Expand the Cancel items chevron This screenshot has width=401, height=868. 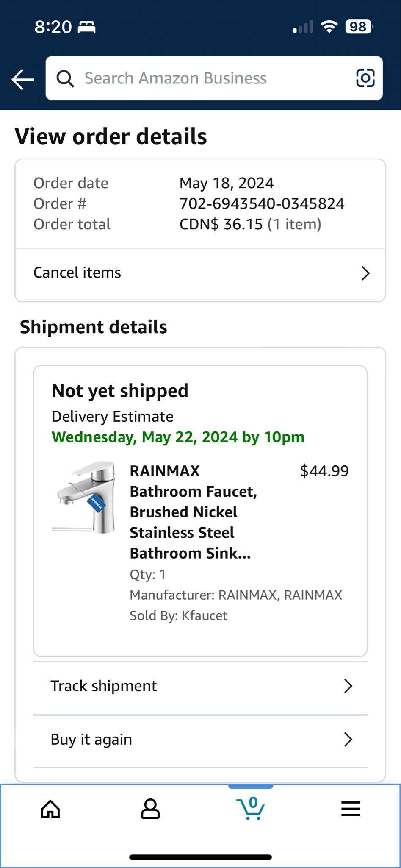point(365,273)
